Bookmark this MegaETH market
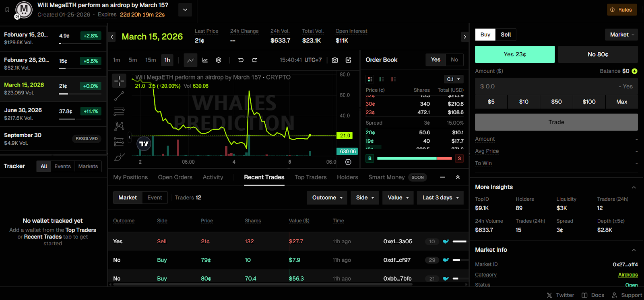Screen dimensions: 644x300 point(7,10)
